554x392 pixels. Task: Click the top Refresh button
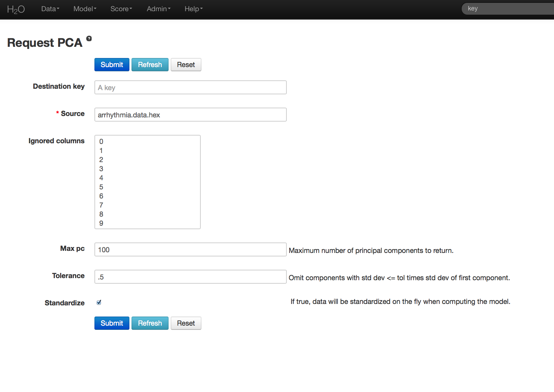(150, 65)
